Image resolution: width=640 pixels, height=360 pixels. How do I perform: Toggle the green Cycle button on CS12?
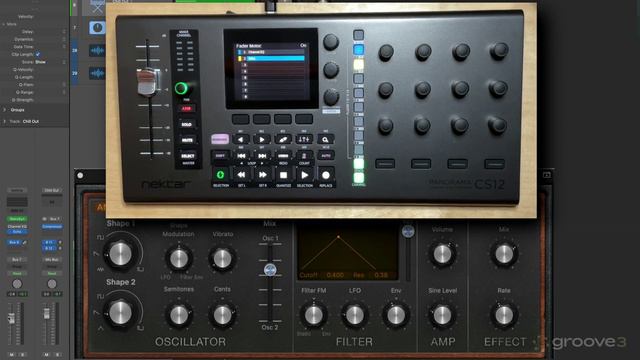(220, 175)
